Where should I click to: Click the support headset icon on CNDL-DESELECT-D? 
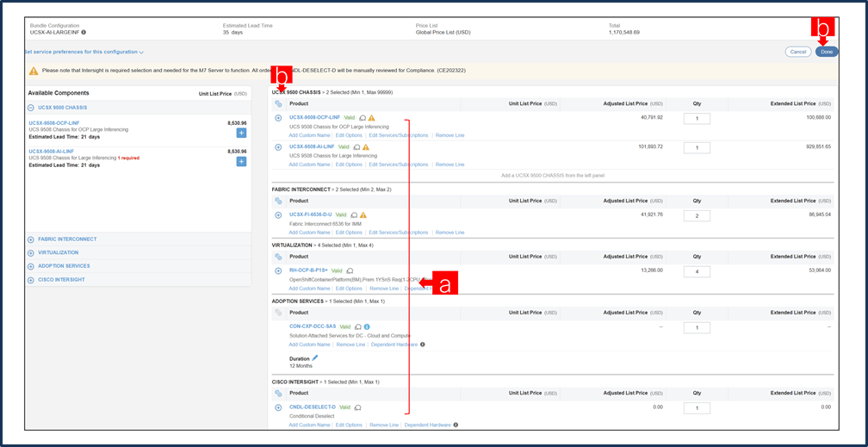pos(357,407)
